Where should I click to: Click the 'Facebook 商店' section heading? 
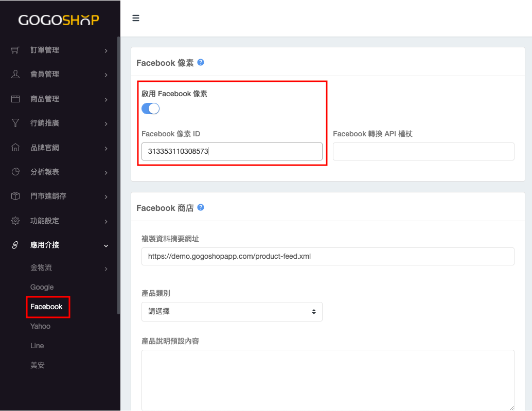pos(165,208)
